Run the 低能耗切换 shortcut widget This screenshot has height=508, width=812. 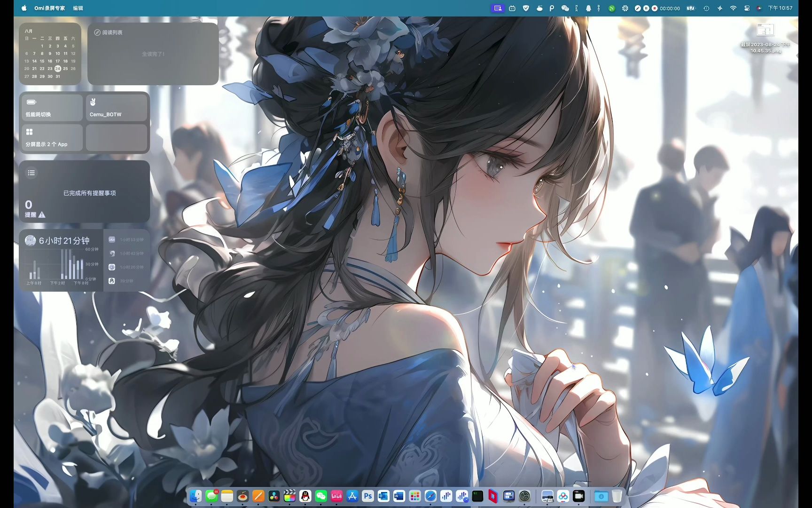pyautogui.click(x=52, y=108)
